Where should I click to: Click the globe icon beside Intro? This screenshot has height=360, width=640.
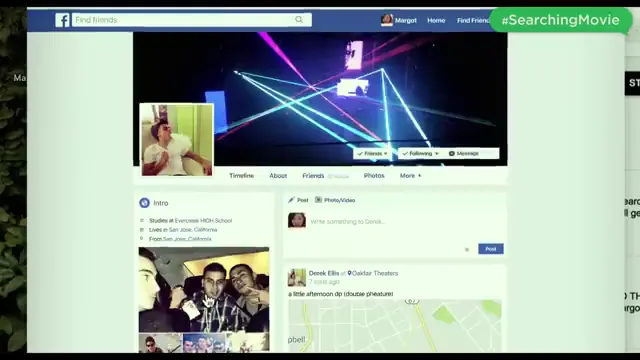144,202
